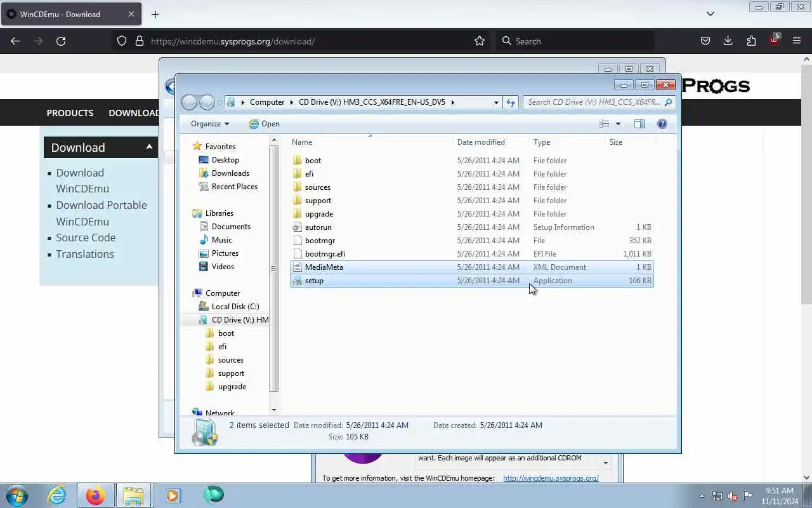Open Videos library
Screen dimensions: 812x508
tap(223, 267)
